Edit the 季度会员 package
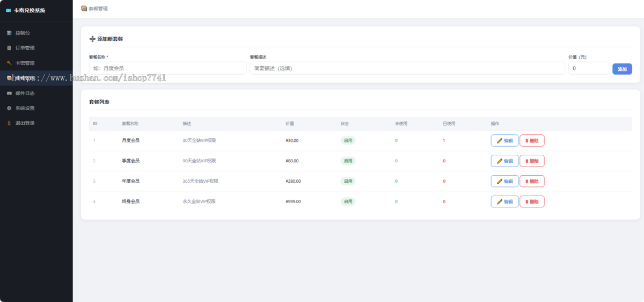 pos(504,161)
